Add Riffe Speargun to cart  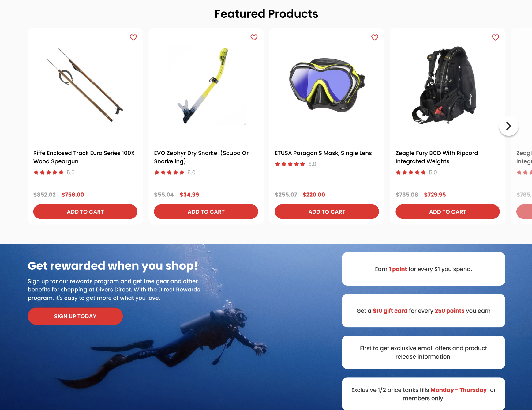point(85,212)
